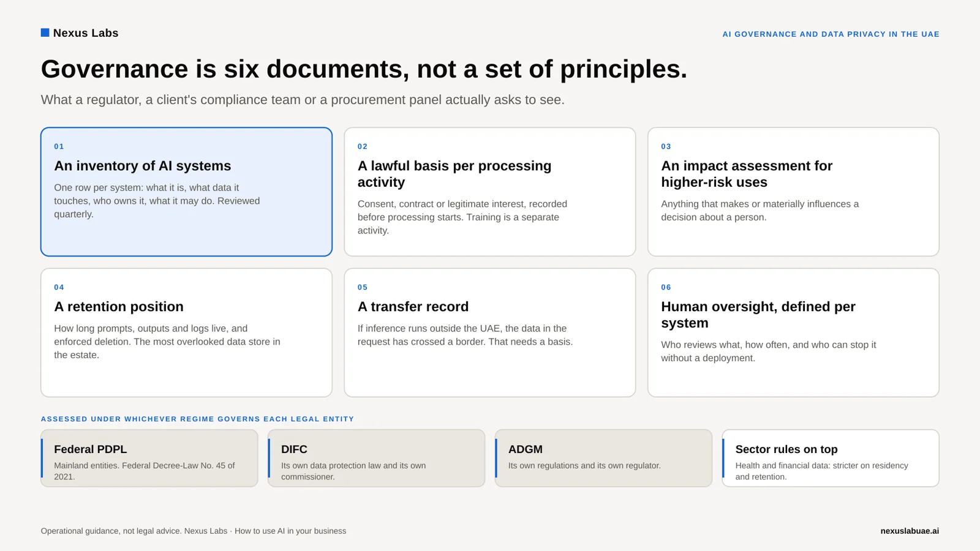Select 'Health and financial data: stricter' text
Screen dimensions: 980x551
click(821, 471)
